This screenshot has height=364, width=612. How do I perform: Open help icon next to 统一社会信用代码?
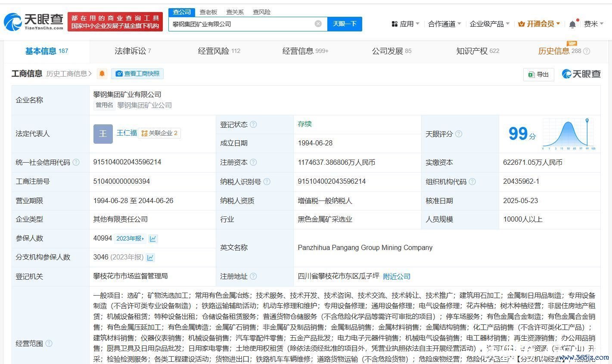[76, 162]
